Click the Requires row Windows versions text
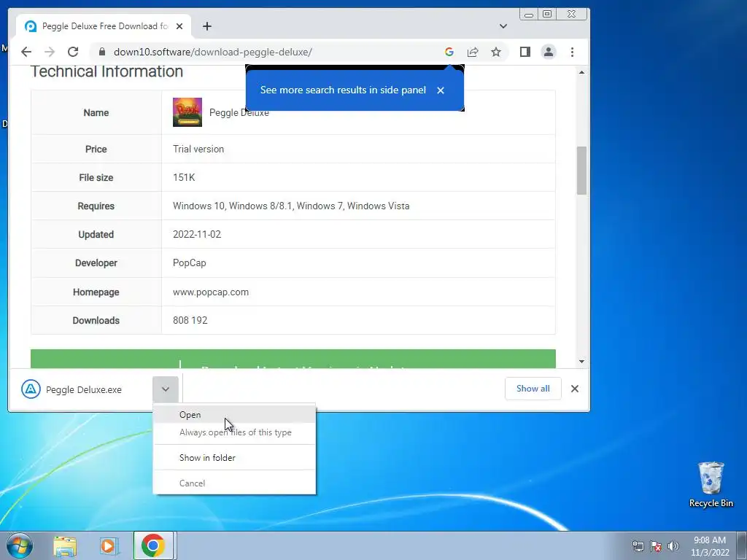 click(291, 206)
